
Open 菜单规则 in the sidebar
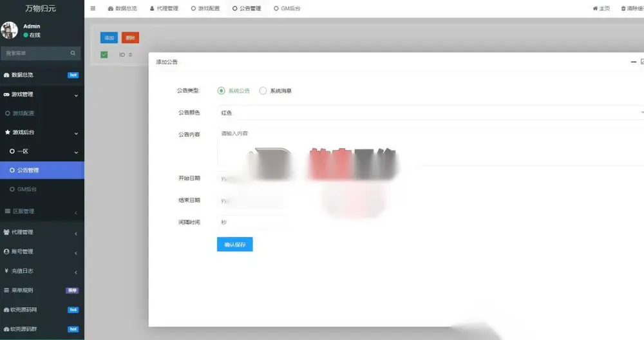[x=42, y=290]
